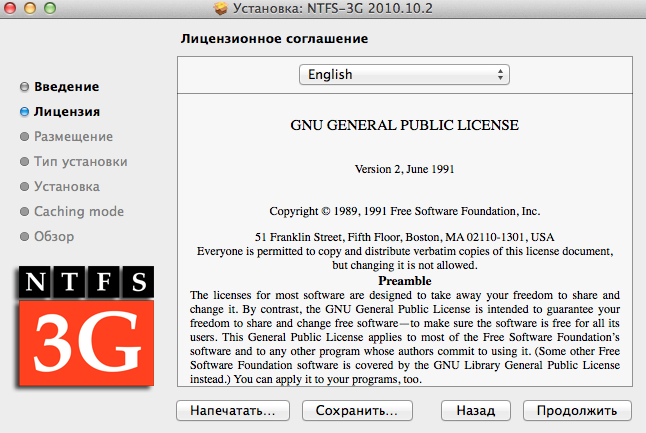Click the Установка step label
The image size is (646, 433).
[67, 187]
